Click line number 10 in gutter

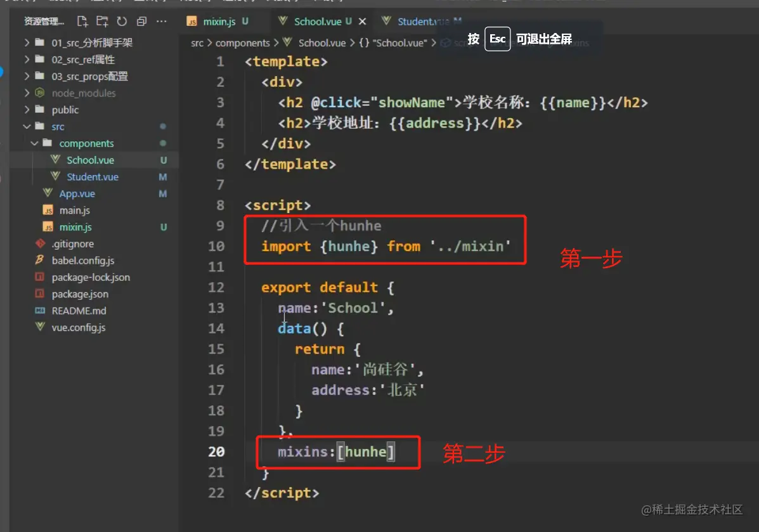216,247
